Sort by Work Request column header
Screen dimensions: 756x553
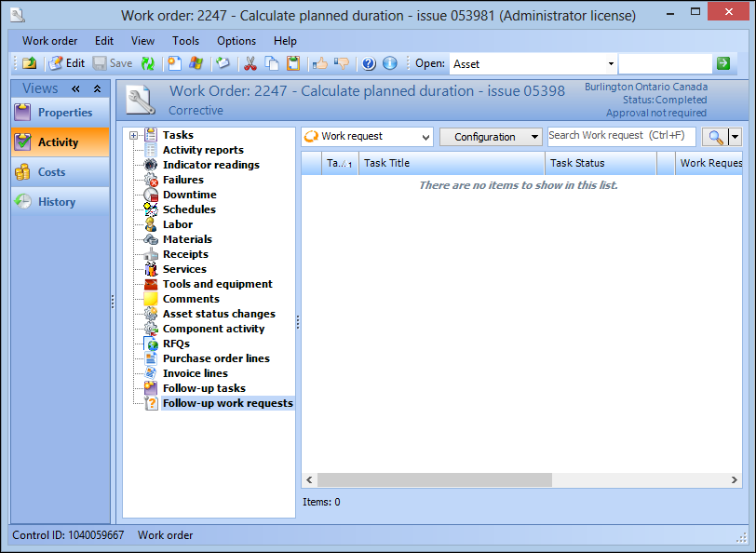pos(709,164)
